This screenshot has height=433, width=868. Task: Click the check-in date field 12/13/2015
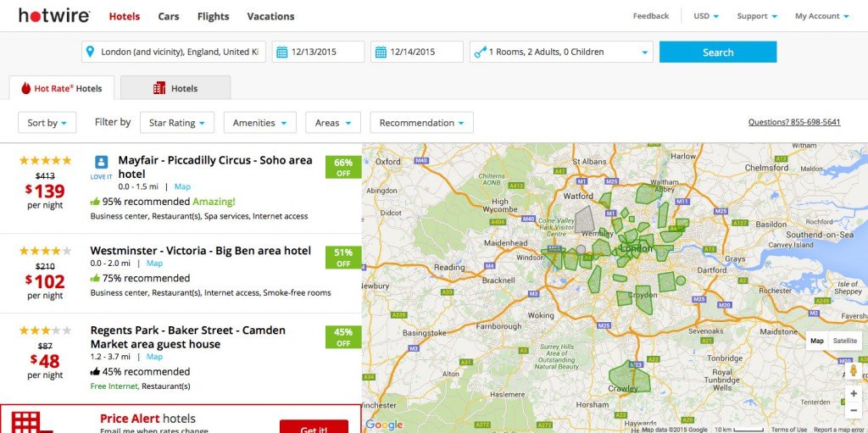(318, 52)
